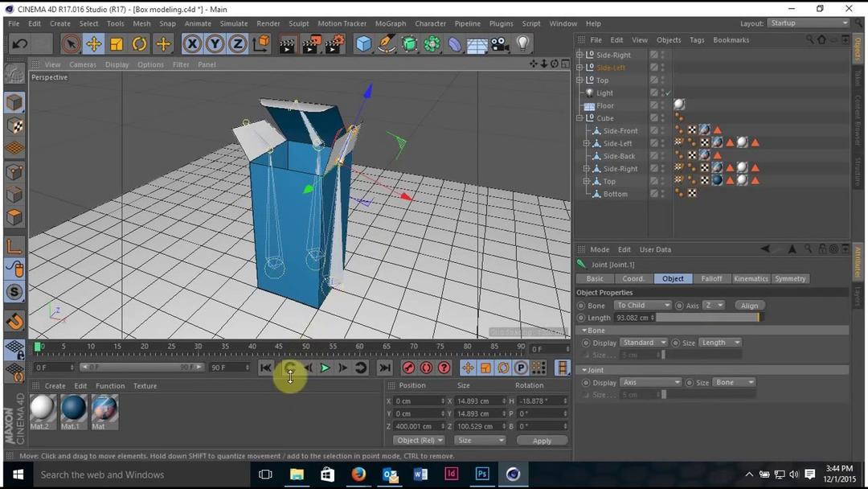Viewport: 868px width, 489px height.
Task: Open the Falloff tab
Action: (711, 278)
